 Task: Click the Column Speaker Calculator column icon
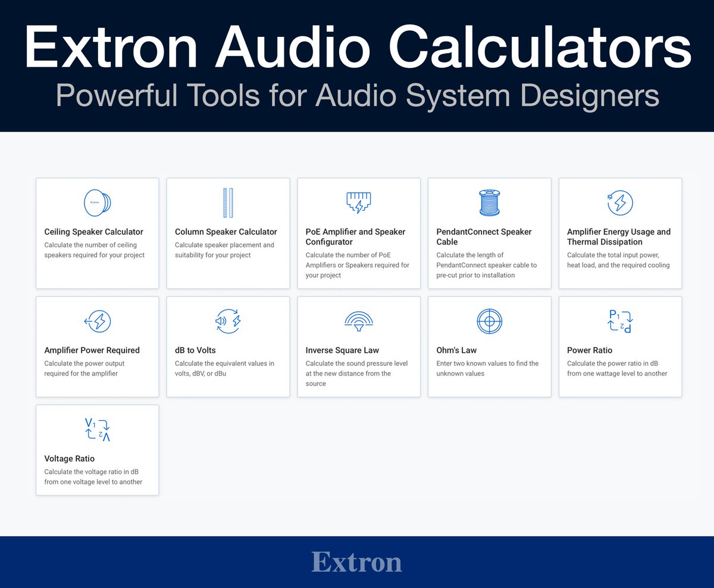coord(228,203)
